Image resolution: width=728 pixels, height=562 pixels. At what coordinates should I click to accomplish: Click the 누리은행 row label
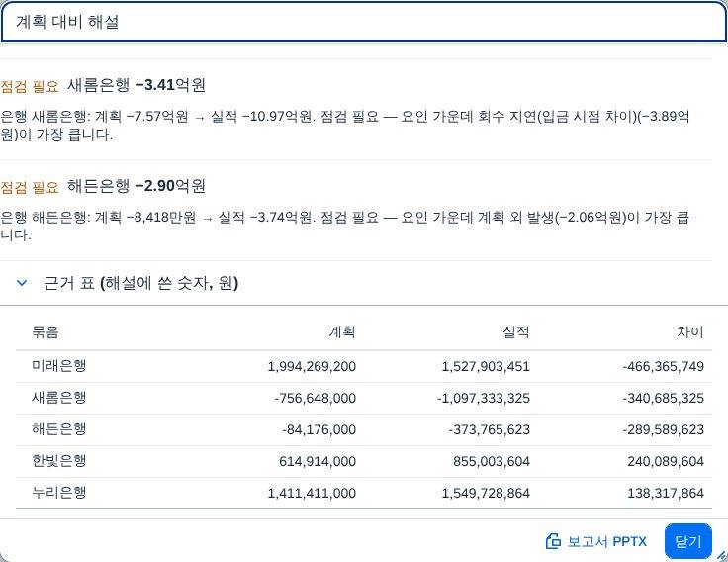(59, 493)
